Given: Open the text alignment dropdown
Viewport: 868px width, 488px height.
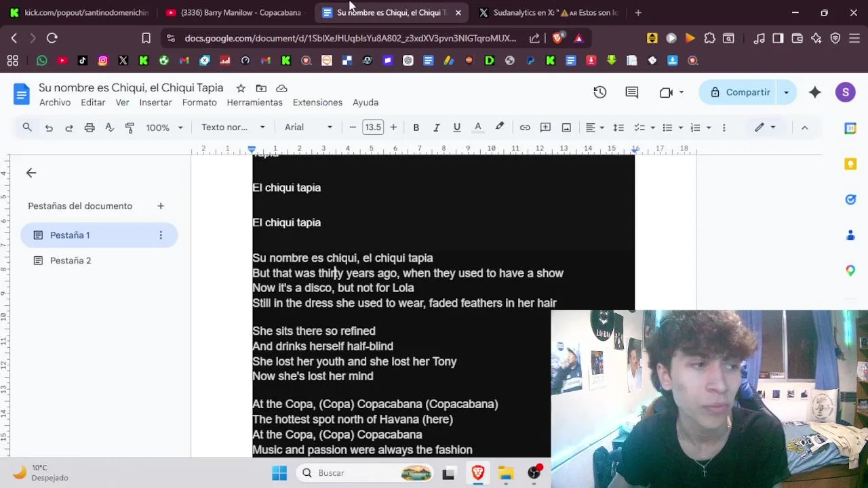Looking at the screenshot, I should (595, 127).
